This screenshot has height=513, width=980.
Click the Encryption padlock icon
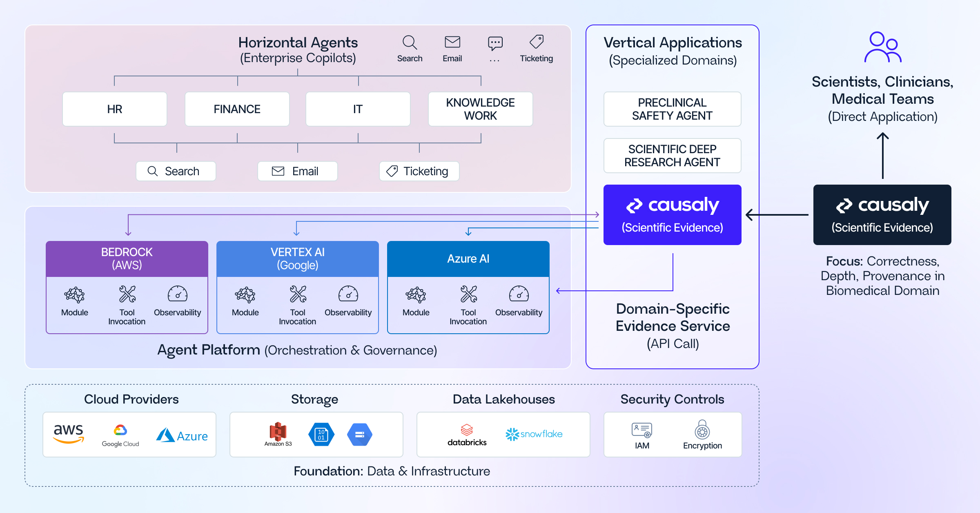pos(702,430)
